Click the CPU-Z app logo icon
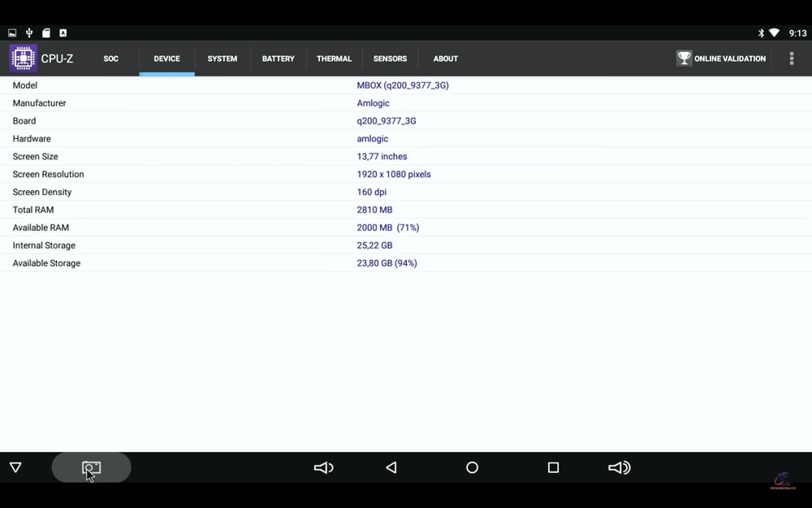812x508 pixels. (23, 58)
